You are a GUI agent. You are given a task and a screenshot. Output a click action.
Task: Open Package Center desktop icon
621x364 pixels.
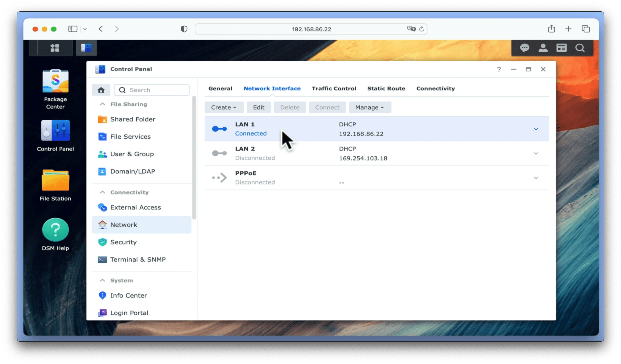55,89
